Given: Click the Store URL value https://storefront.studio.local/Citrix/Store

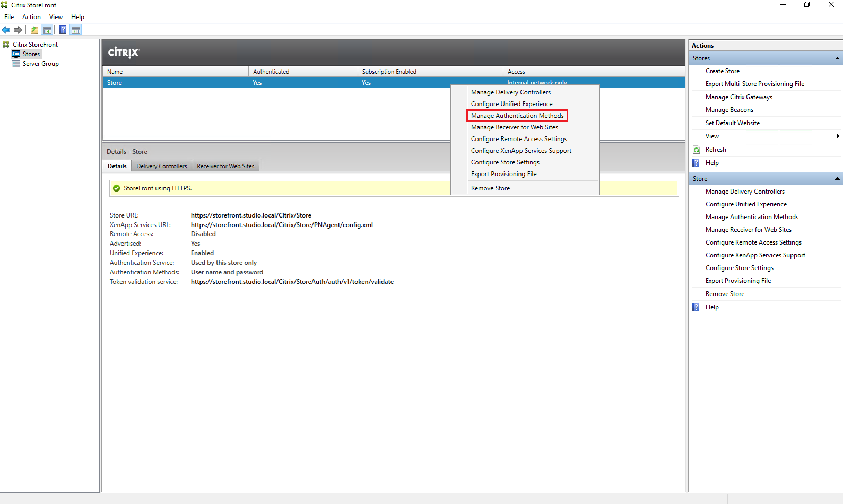Looking at the screenshot, I should pos(251,215).
